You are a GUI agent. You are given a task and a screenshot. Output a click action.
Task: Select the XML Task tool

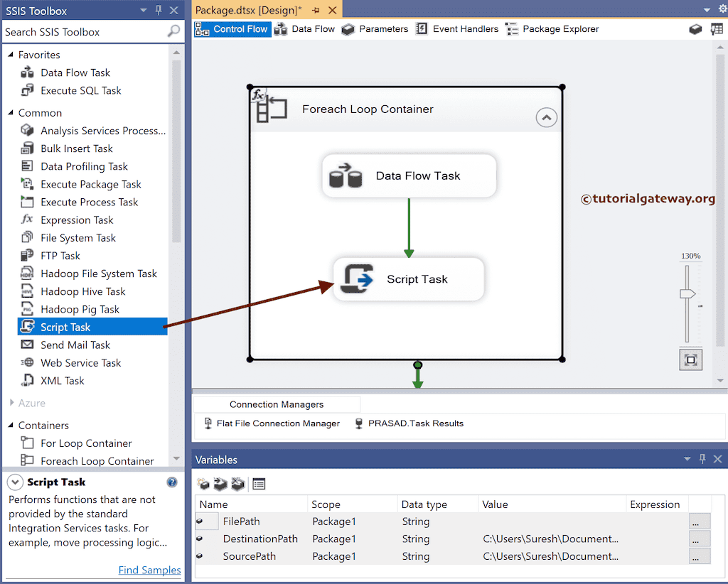pos(64,381)
